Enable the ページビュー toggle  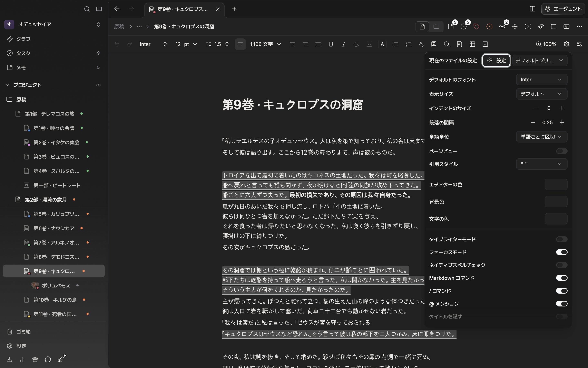coord(561,151)
